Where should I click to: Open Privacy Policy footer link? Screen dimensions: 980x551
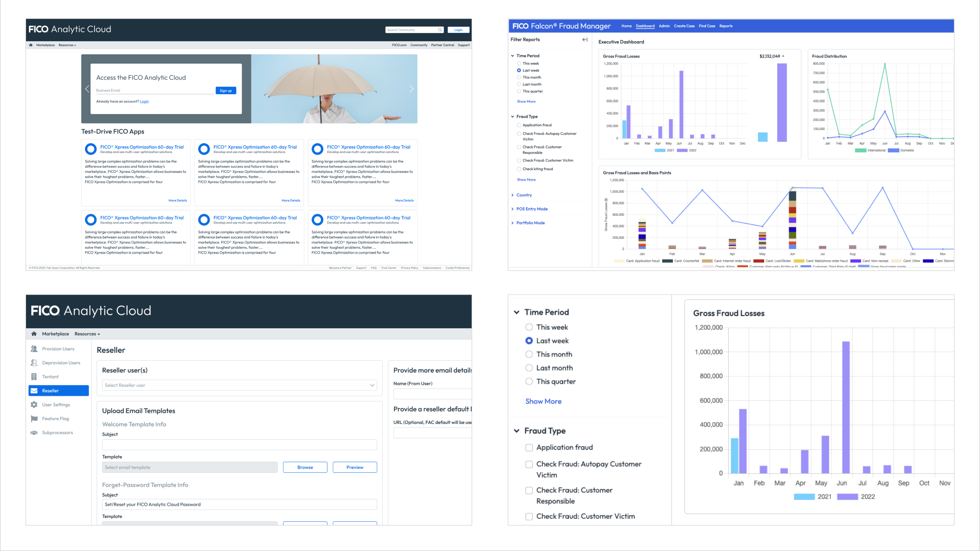(410, 268)
